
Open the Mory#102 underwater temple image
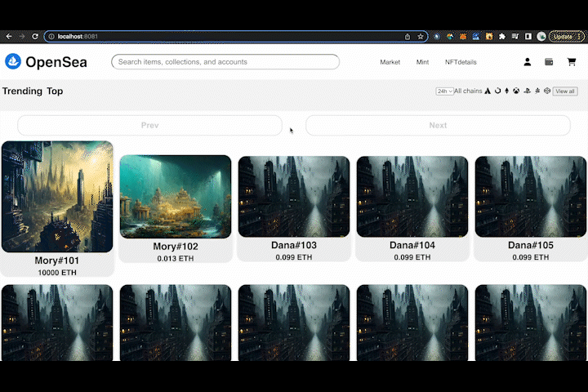pos(176,197)
